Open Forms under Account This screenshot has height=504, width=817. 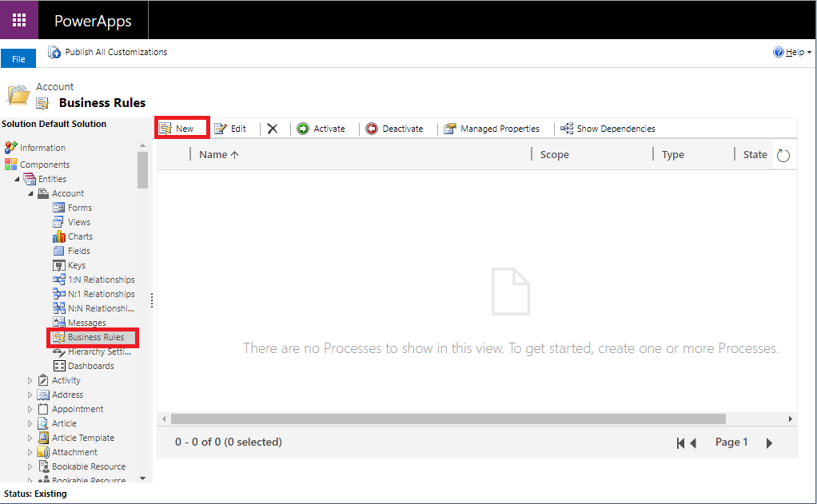click(x=80, y=208)
